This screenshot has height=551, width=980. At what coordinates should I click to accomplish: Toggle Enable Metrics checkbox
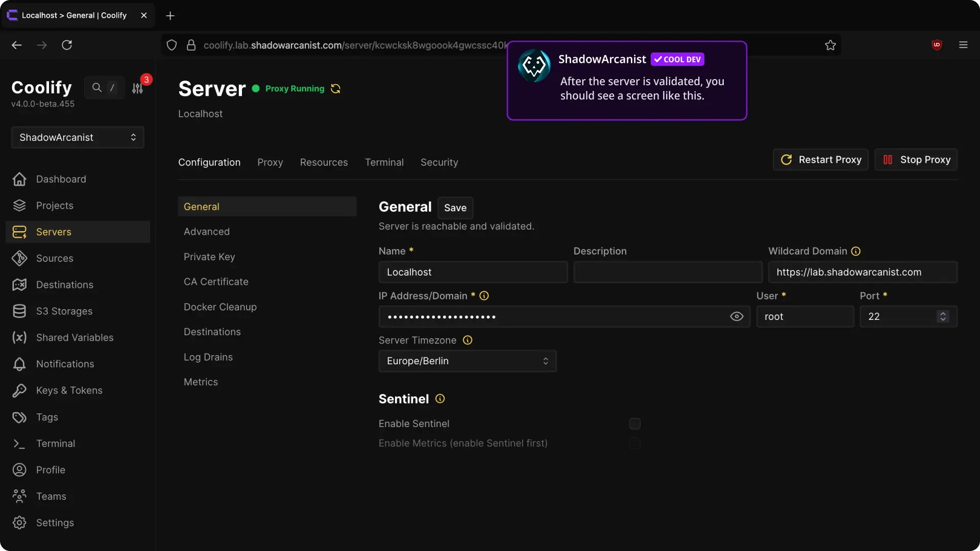pyautogui.click(x=634, y=443)
